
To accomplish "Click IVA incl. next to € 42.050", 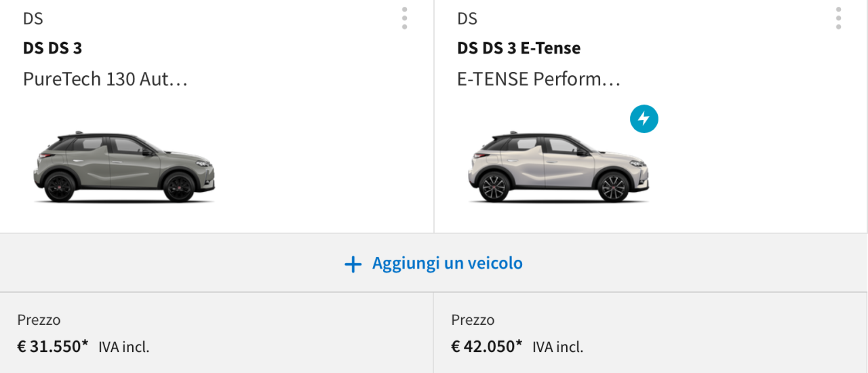I will pos(558,347).
